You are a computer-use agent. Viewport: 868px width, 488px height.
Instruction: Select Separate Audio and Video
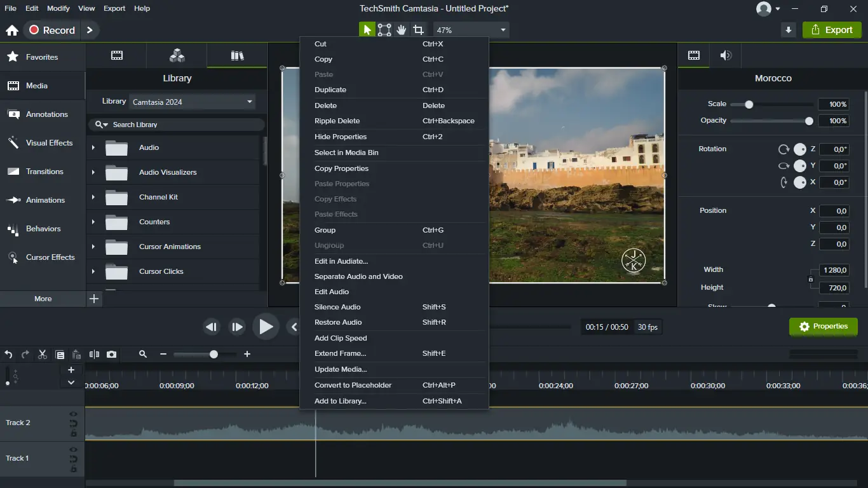pos(358,276)
